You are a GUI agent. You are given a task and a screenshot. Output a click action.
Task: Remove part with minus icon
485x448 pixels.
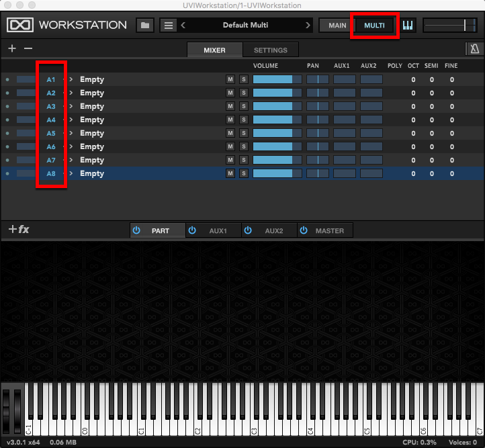[28, 48]
